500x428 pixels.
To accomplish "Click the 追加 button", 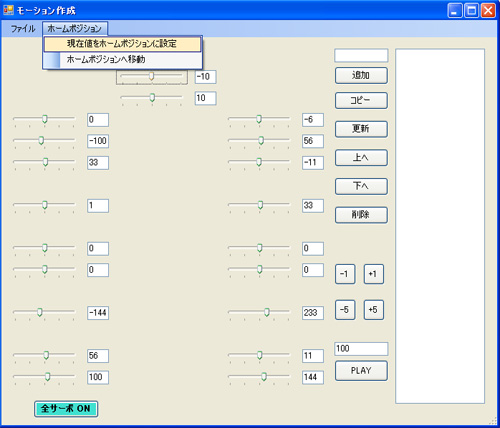I will [361, 75].
